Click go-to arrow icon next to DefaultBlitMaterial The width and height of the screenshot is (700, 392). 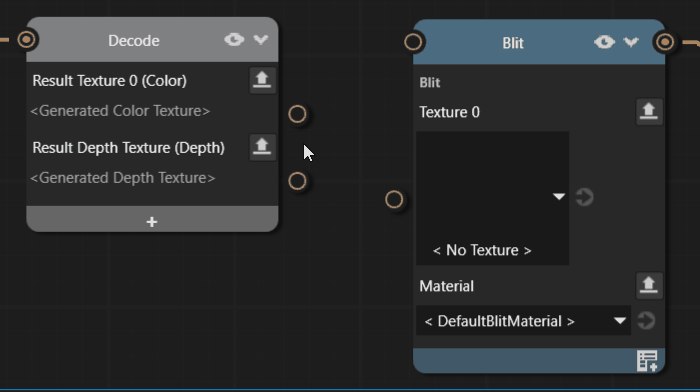click(x=646, y=321)
